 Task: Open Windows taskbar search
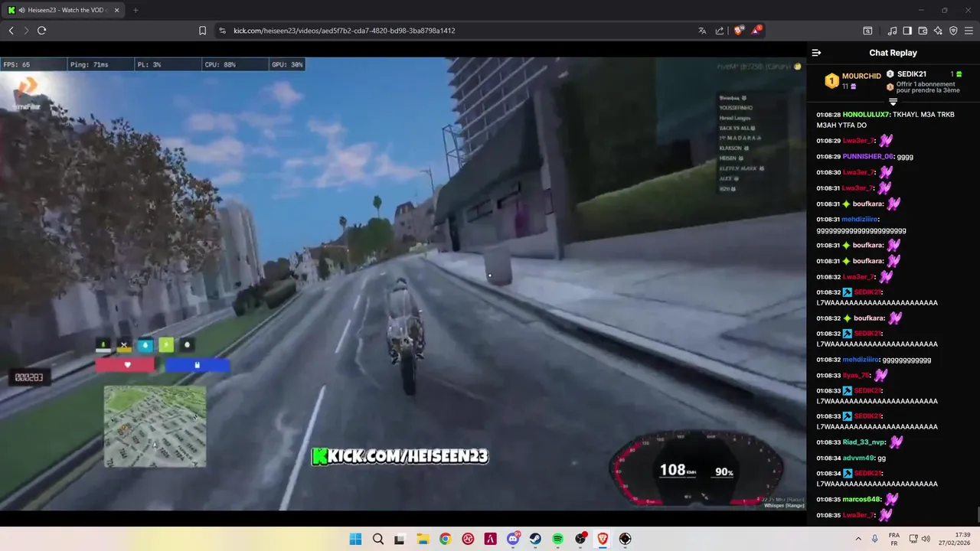tap(377, 539)
